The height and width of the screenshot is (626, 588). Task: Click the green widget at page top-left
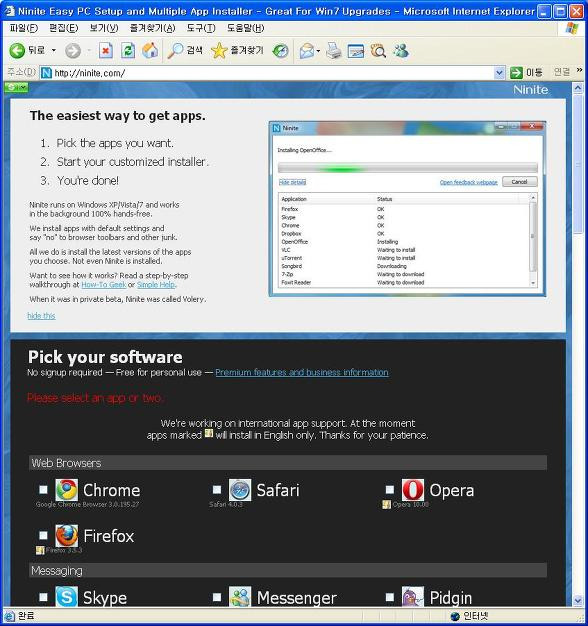tap(16, 87)
